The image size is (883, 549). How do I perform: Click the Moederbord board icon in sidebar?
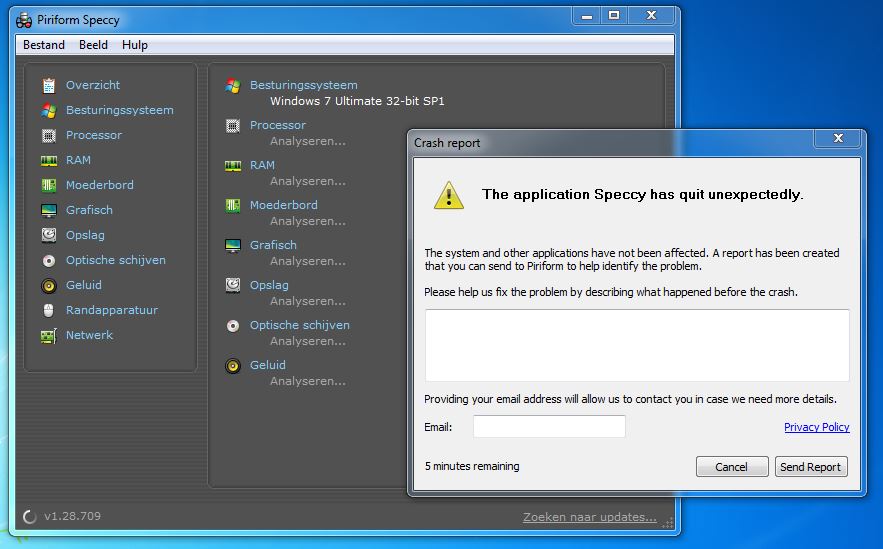pos(49,185)
